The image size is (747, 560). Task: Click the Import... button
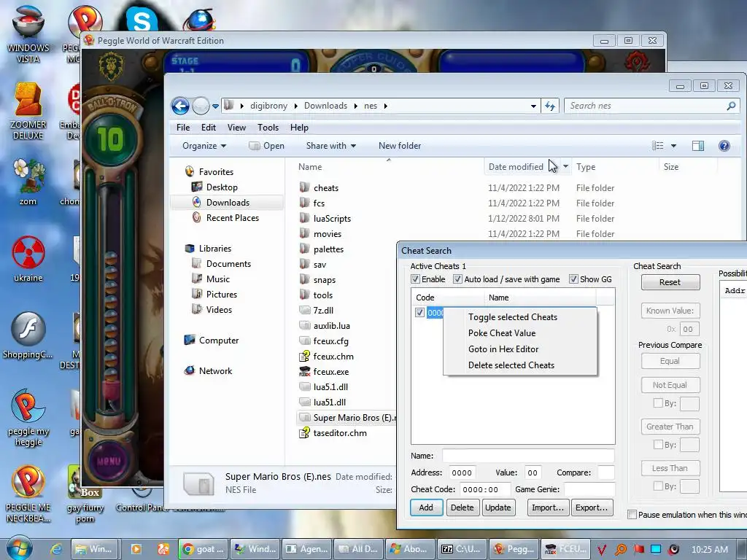(x=547, y=507)
